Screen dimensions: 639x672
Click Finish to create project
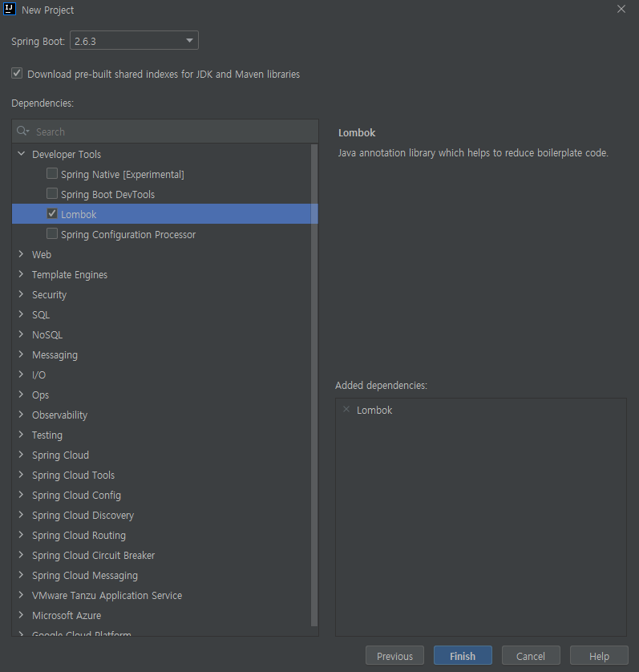(463, 656)
